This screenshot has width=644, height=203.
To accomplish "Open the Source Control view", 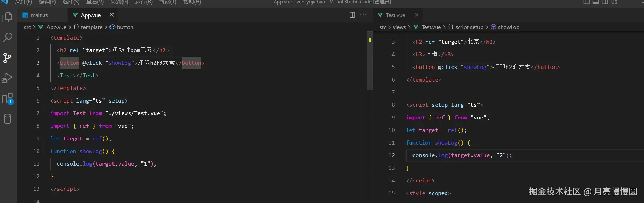I will 7,58.
